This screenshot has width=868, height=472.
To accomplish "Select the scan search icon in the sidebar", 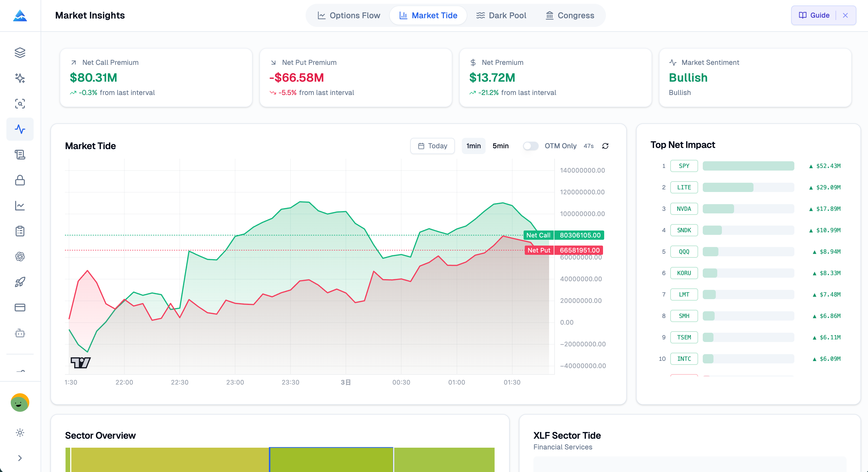I will pos(20,104).
